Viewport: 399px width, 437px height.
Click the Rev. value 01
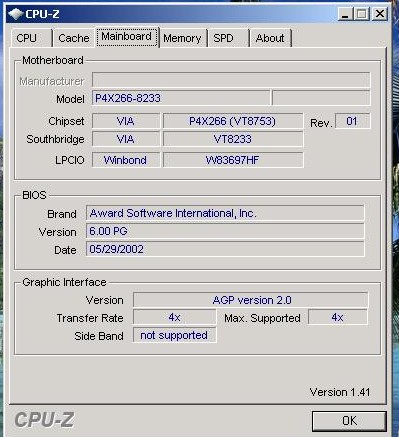click(x=352, y=121)
